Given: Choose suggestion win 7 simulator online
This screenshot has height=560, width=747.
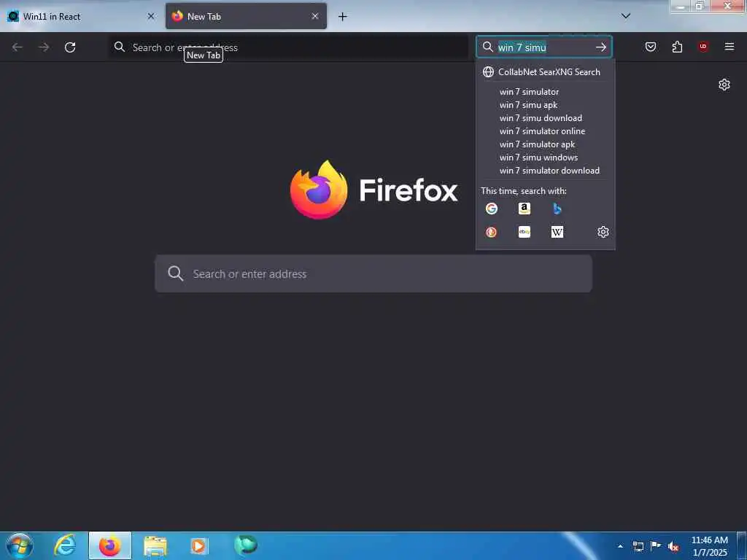Looking at the screenshot, I should pyautogui.click(x=546, y=131).
